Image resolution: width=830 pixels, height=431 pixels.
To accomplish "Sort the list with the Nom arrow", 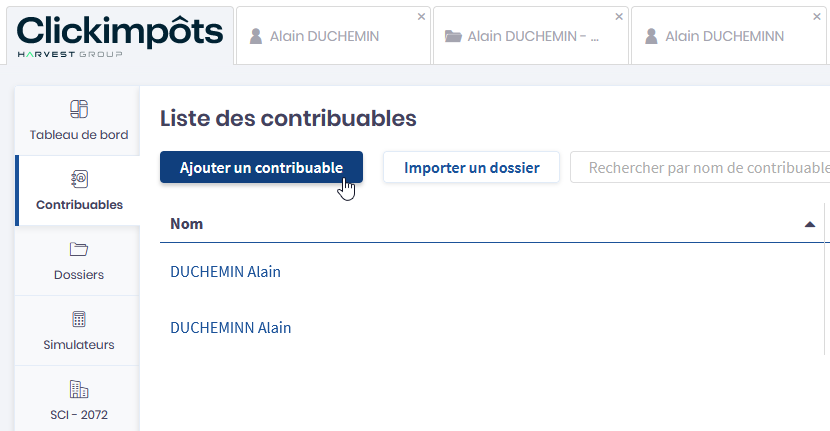I will [809, 224].
